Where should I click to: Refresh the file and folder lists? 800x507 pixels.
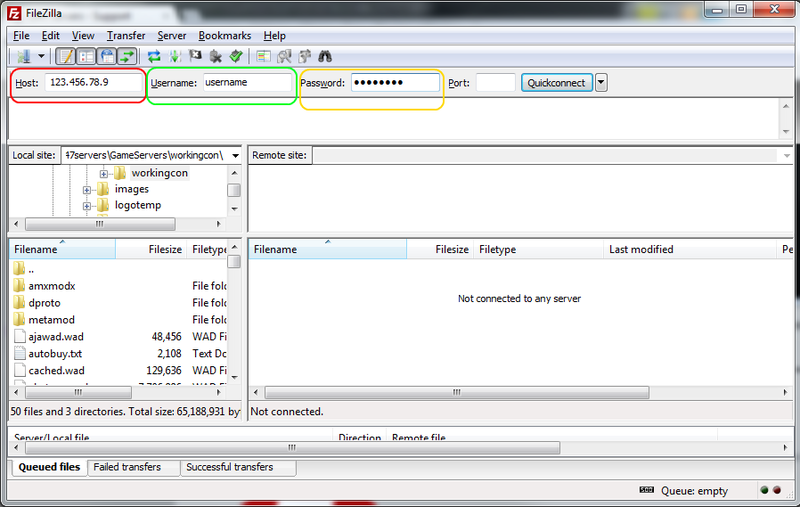coord(154,56)
